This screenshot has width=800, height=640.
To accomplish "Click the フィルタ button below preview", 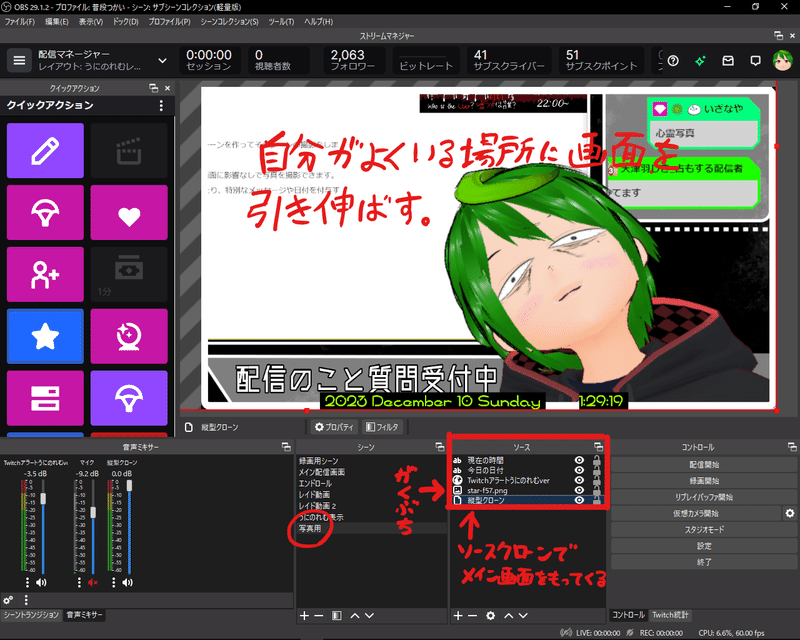I will coord(383,427).
